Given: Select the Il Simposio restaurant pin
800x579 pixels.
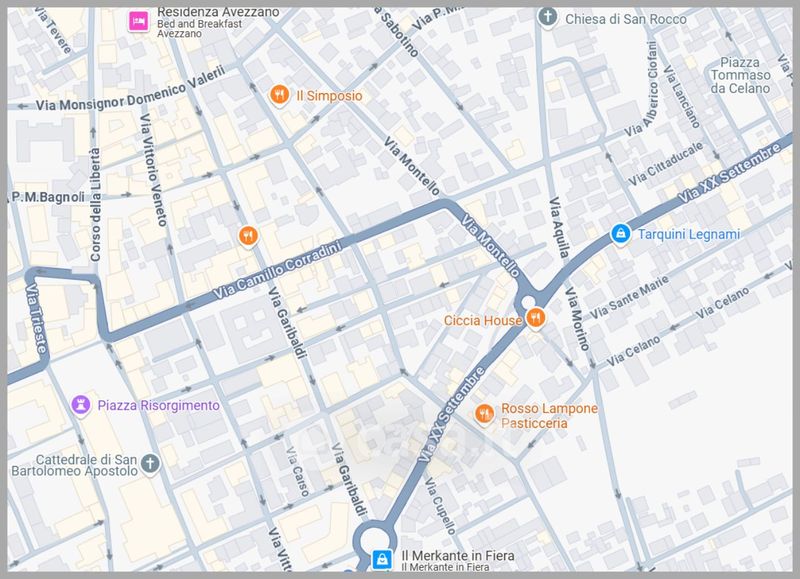Looking at the screenshot, I should (x=279, y=95).
